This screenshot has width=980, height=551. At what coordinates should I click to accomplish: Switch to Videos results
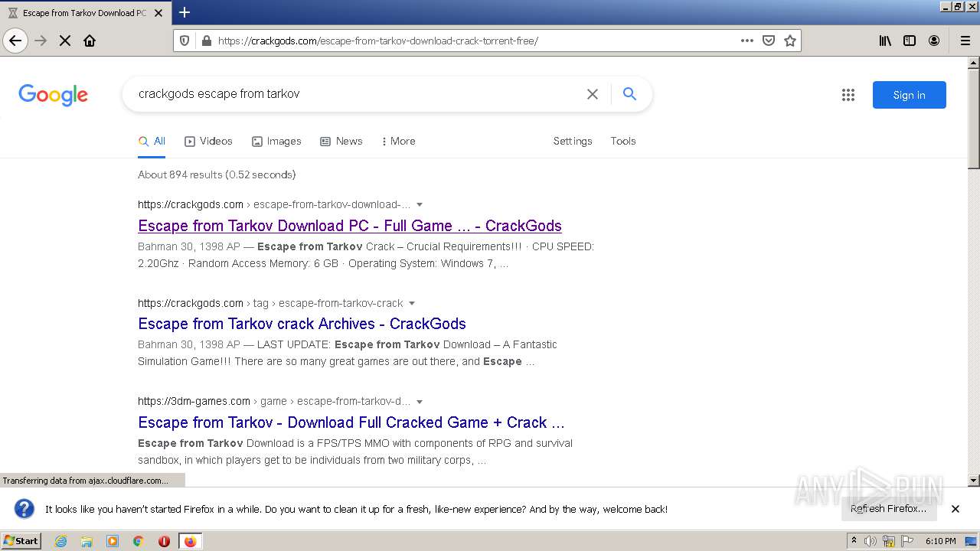pos(208,142)
